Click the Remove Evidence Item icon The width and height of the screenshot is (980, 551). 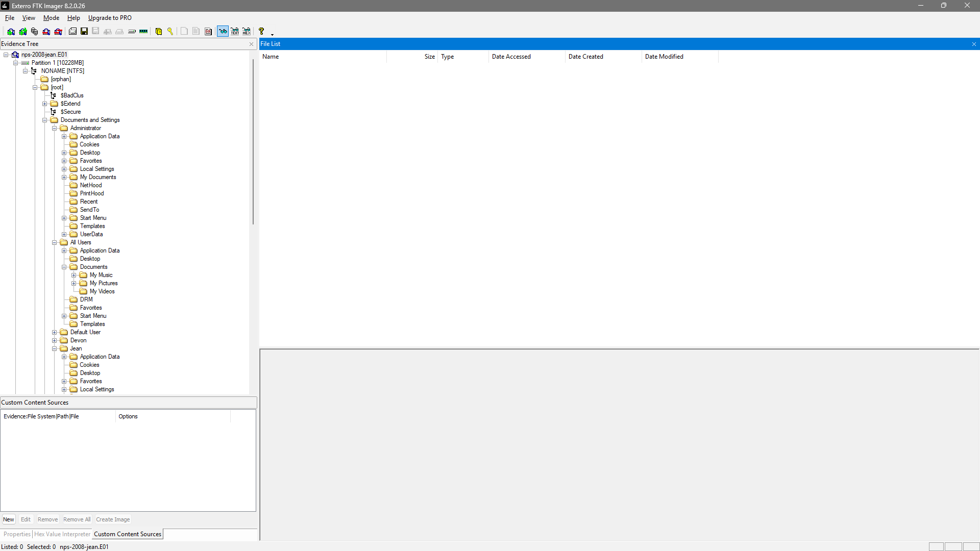tap(46, 32)
